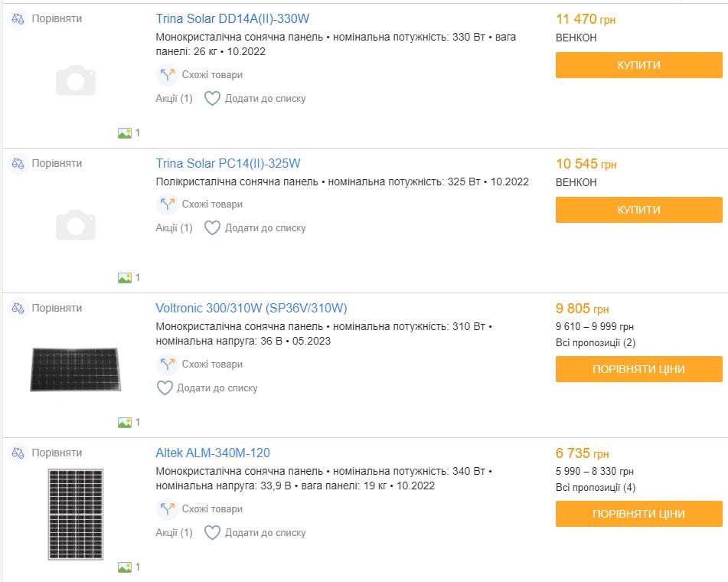Screen dimensions: 728x582
Task: Show all offers (4) for Altek panel
Action: (595, 487)
